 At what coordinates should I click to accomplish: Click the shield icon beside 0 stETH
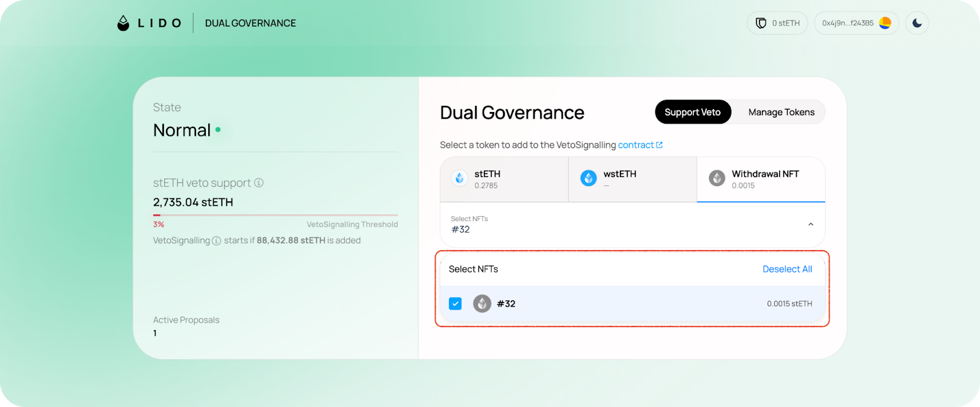[761, 23]
